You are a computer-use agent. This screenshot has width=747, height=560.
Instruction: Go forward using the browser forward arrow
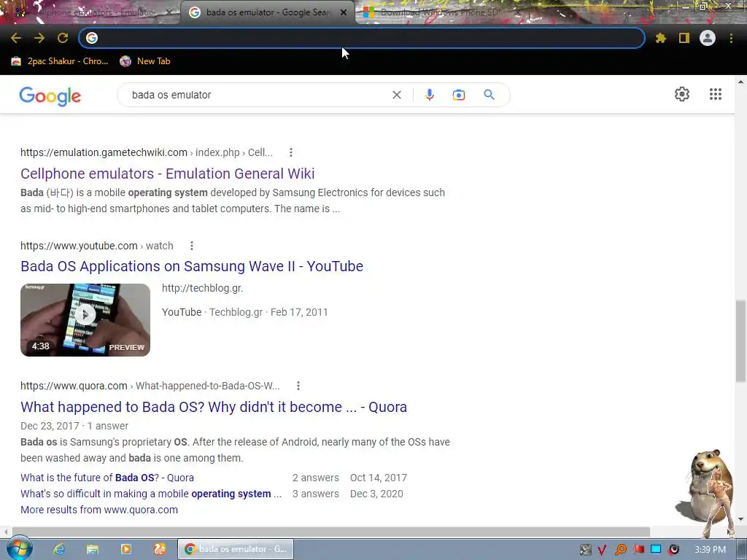[39, 38]
